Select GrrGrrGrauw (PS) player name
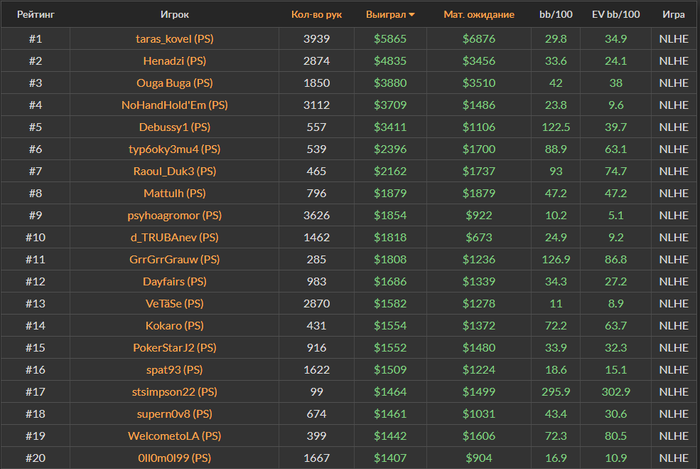 pyautogui.click(x=175, y=259)
